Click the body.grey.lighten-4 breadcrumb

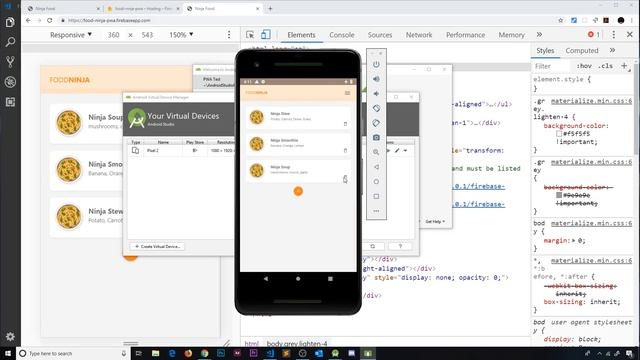click(297, 344)
